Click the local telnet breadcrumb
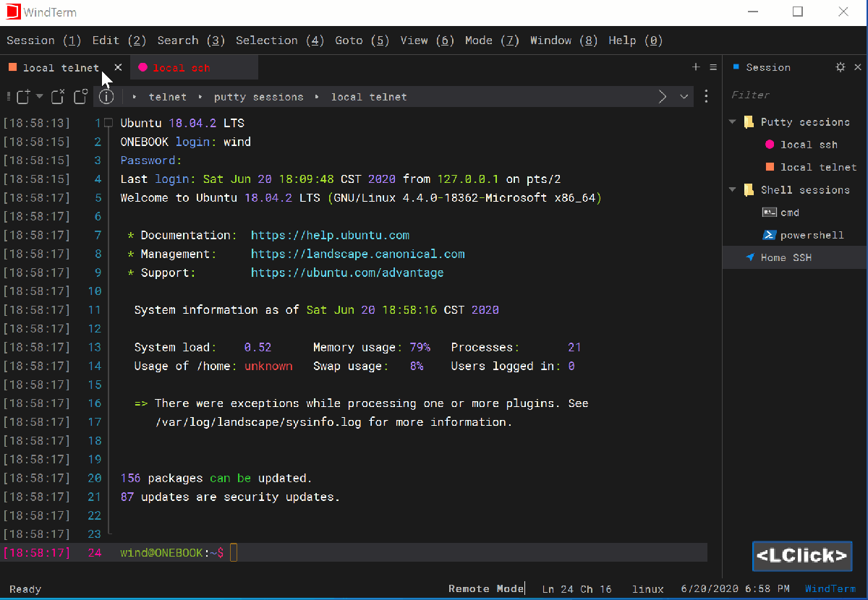The image size is (868, 600). [x=369, y=97]
